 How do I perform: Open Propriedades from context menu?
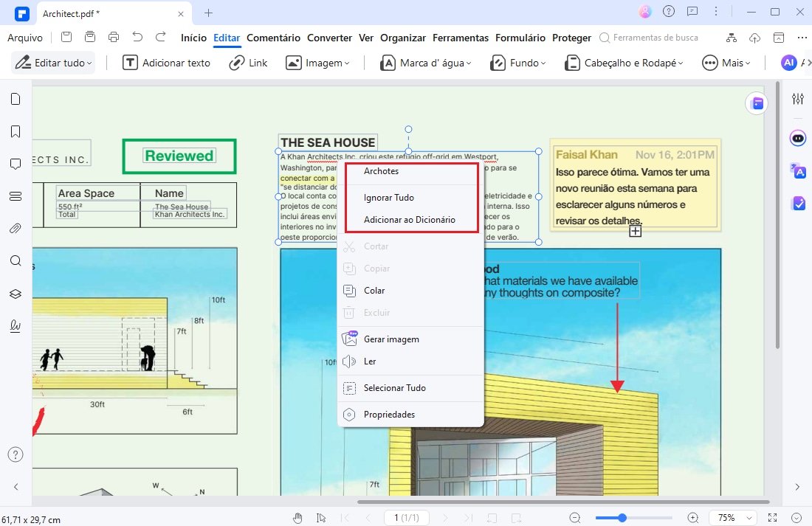tap(411, 414)
